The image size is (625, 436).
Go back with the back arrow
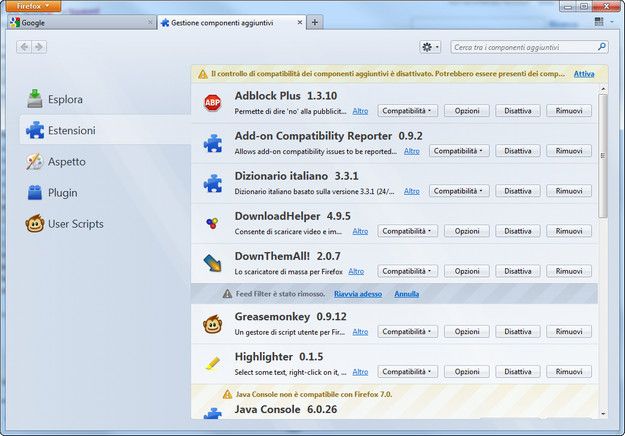coord(24,47)
